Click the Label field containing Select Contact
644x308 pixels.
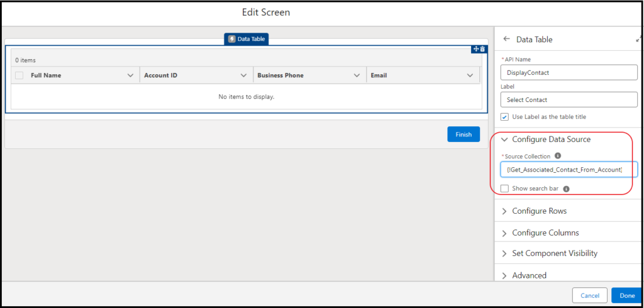coord(569,99)
